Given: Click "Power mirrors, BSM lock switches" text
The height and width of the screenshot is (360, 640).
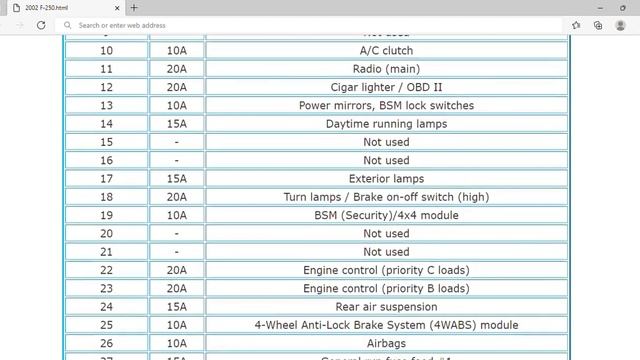Looking at the screenshot, I should tap(387, 106).
